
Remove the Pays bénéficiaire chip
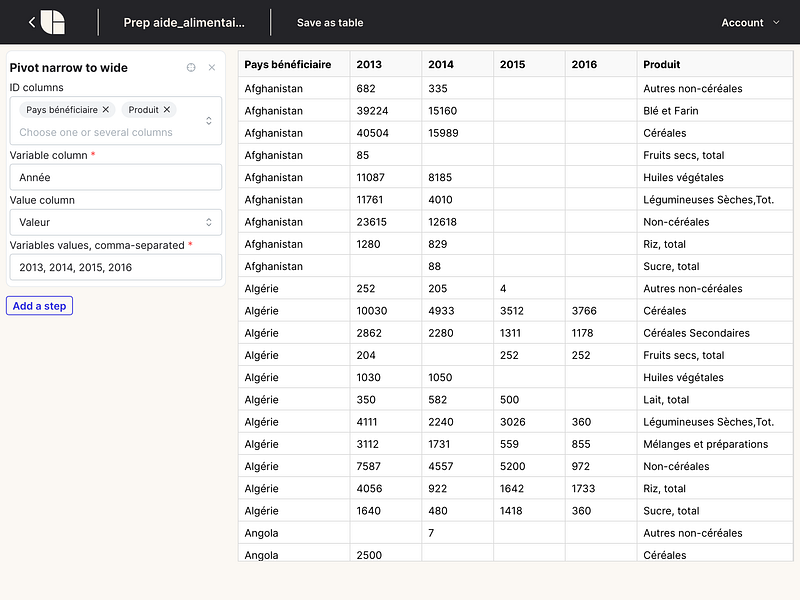pos(107,110)
